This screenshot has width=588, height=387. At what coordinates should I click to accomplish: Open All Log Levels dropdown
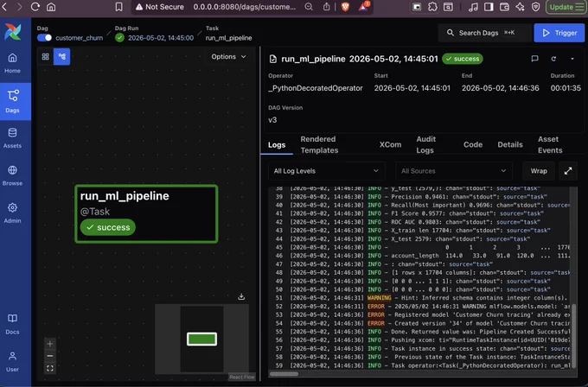click(x=326, y=171)
